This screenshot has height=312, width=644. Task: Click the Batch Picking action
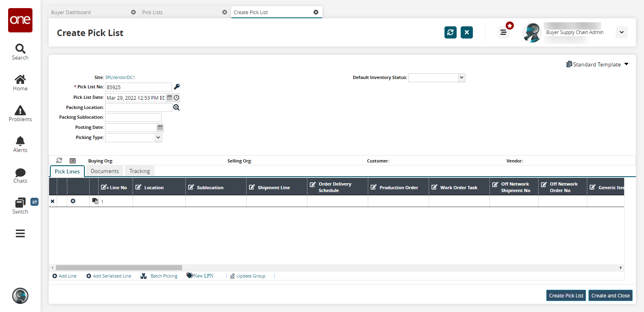(159, 276)
